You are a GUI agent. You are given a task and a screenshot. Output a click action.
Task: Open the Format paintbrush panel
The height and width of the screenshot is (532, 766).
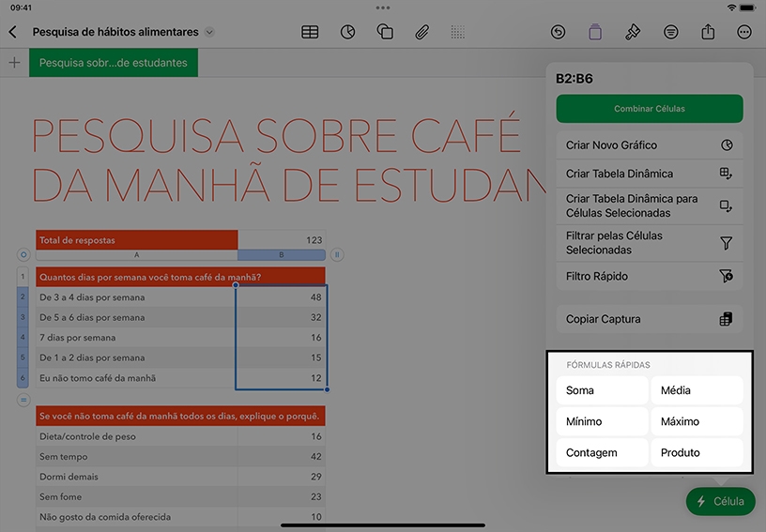click(633, 32)
